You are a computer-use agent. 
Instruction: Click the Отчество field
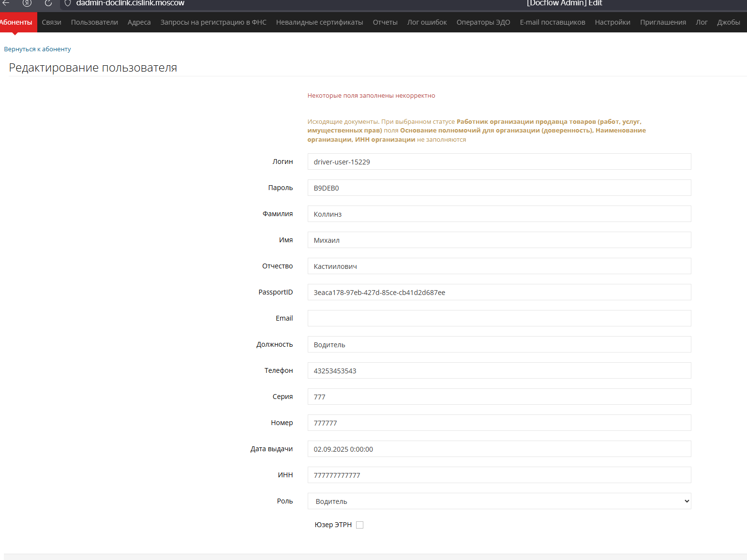click(499, 266)
